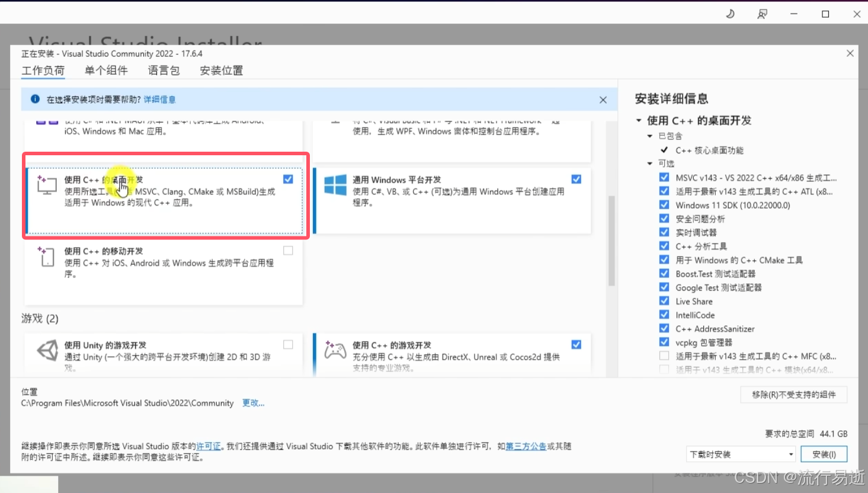Uncheck the C++ ATL for v143 option

[x=664, y=191]
